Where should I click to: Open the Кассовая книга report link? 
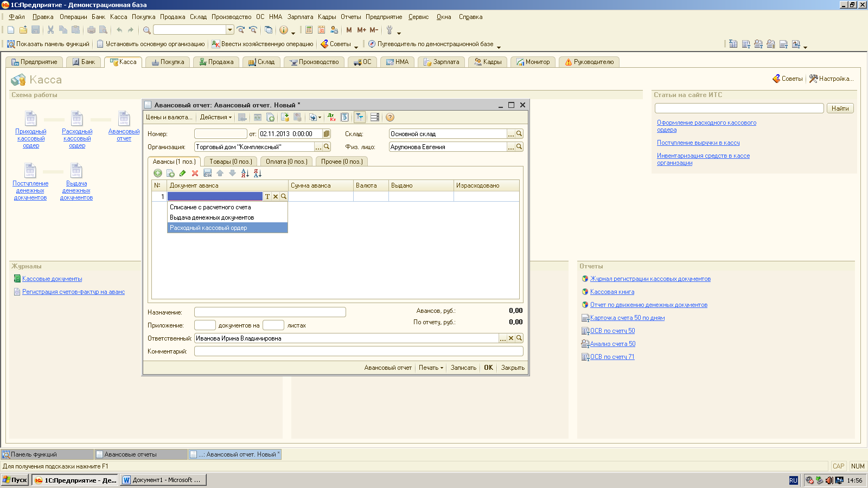pos(612,292)
